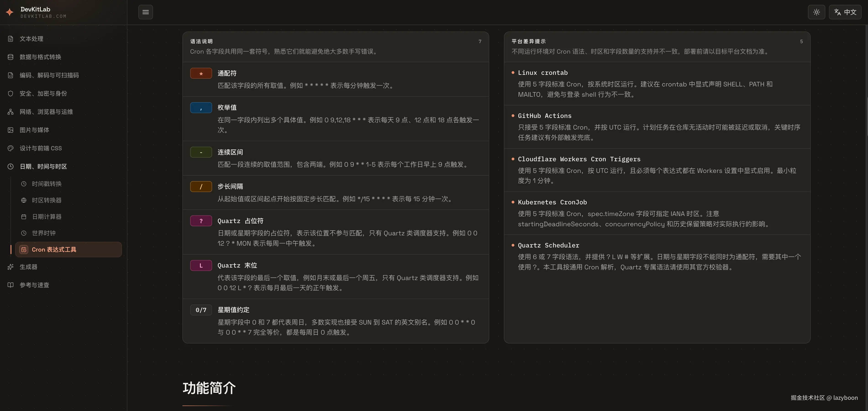Click the green hyphen range badge
This screenshot has height=411, width=868.
201,152
